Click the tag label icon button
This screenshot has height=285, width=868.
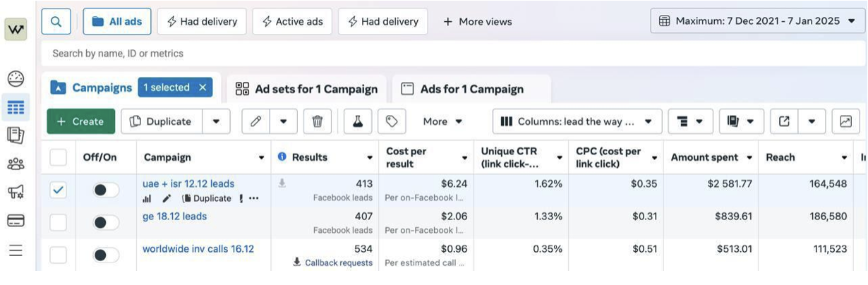tap(392, 121)
